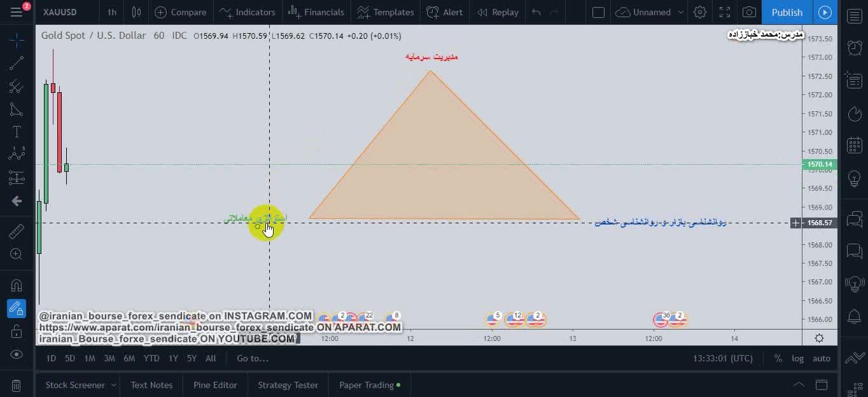Click the zoom in magnifier tool
The width and height of the screenshot is (868, 397).
click(x=17, y=254)
